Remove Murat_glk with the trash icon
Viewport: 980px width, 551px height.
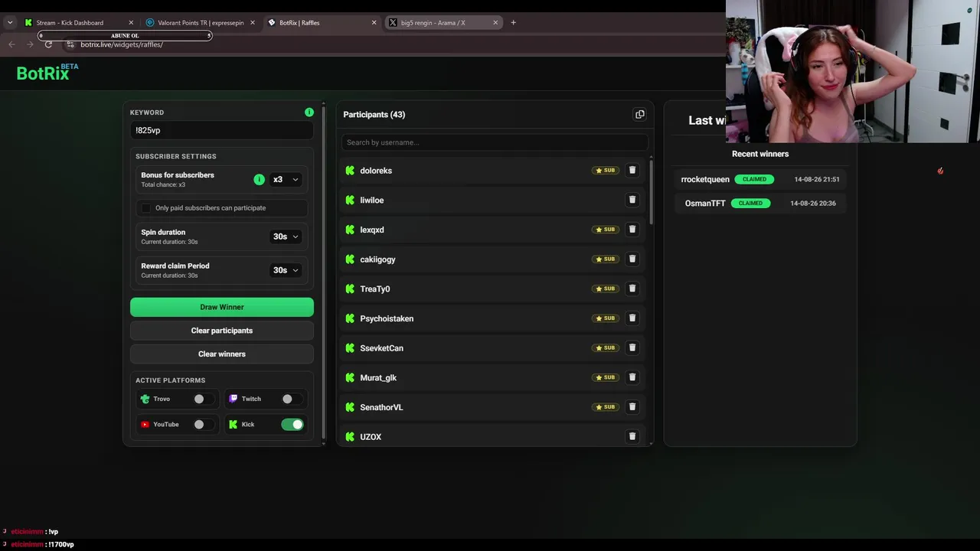coord(632,377)
